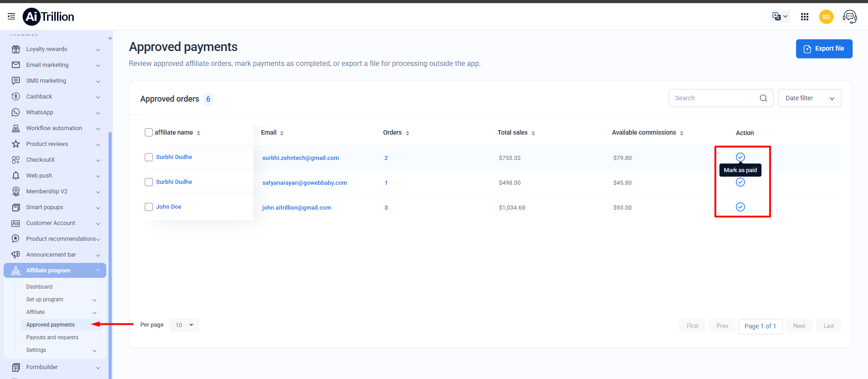Click the support headset icon
The image size is (868, 379).
849,17
